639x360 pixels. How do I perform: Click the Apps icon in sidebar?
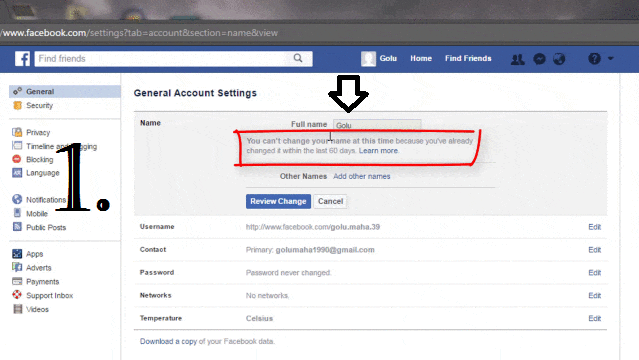[x=17, y=254]
